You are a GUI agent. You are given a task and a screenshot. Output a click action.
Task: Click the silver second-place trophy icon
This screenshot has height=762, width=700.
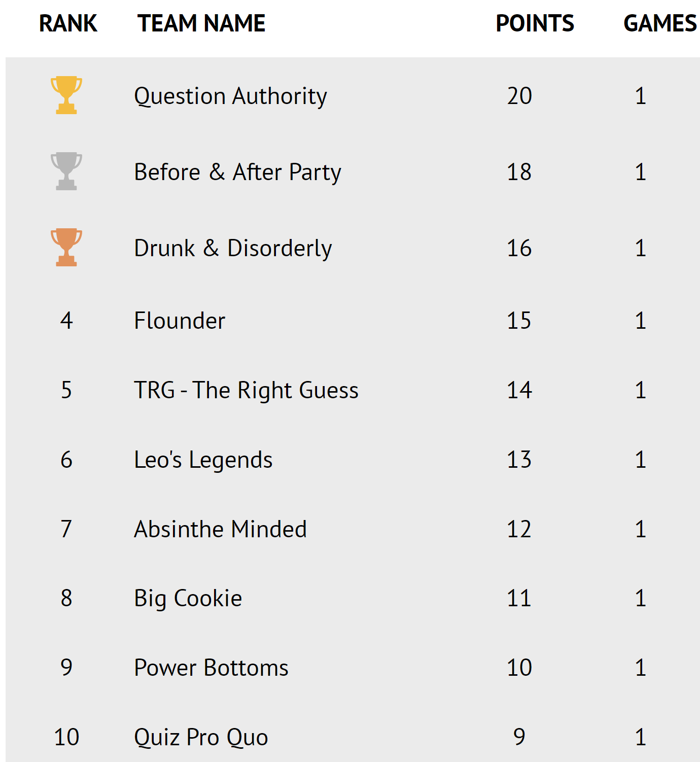[66, 171]
